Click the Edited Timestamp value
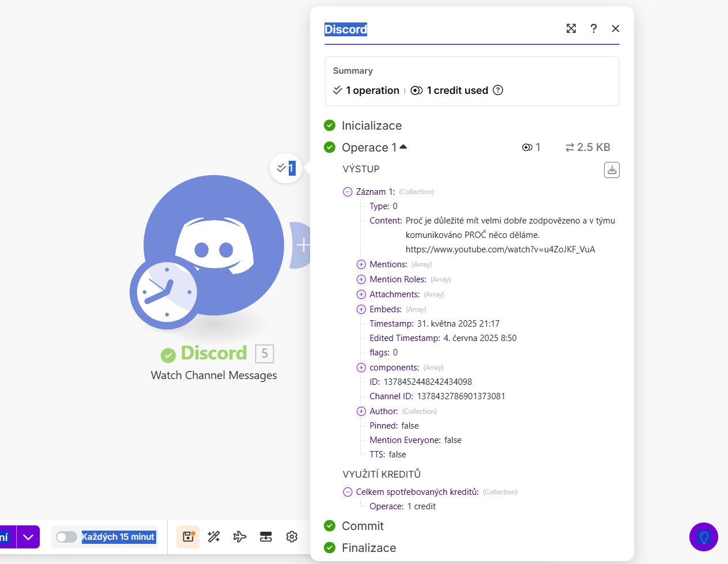 480,338
